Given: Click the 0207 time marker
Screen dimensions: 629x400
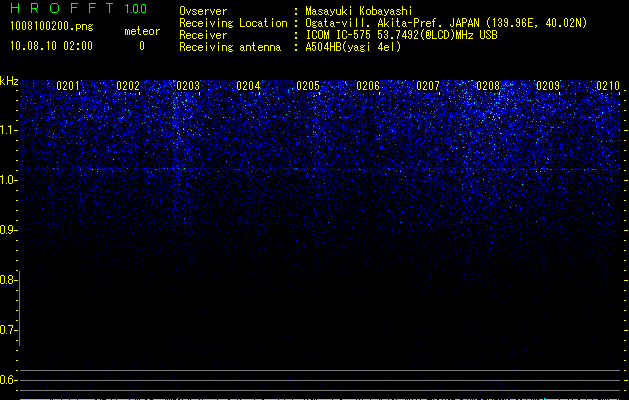Looking at the screenshot, I should click(x=428, y=86).
